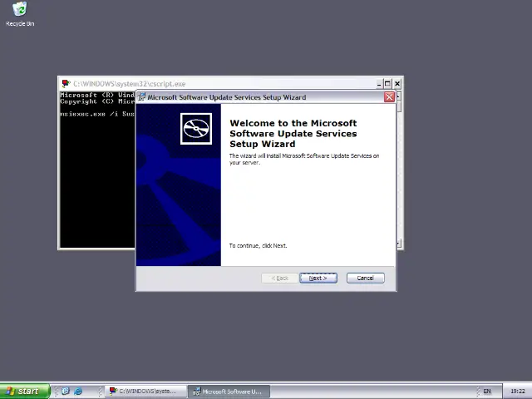Open the Recycle Bin desktop icon
This screenshot has width=532, height=399.
click(20, 14)
